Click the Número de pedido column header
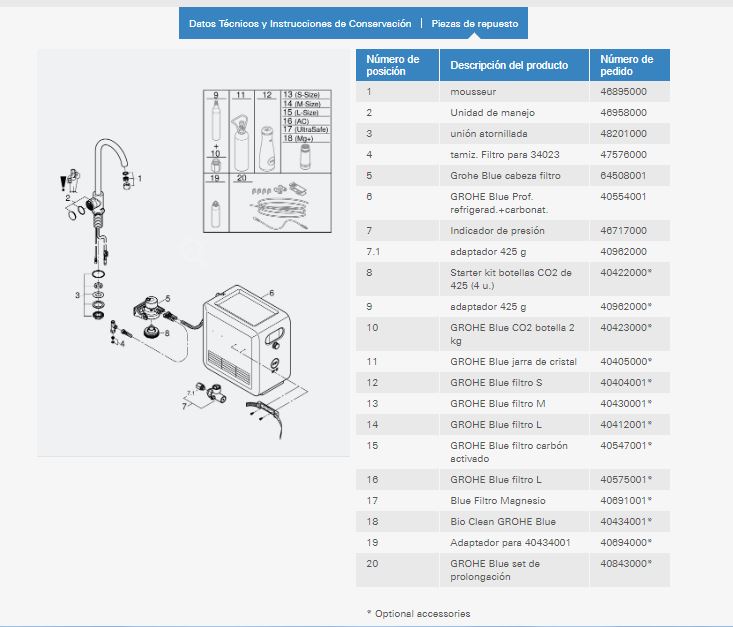This screenshot has height=627, width=733. pyautogui.click(x=630, y=65)
